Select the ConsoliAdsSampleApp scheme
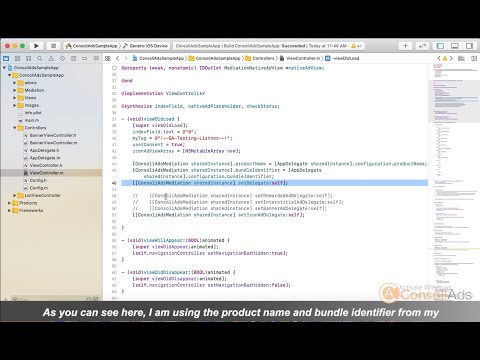480x360 pixels. [92, 46]
